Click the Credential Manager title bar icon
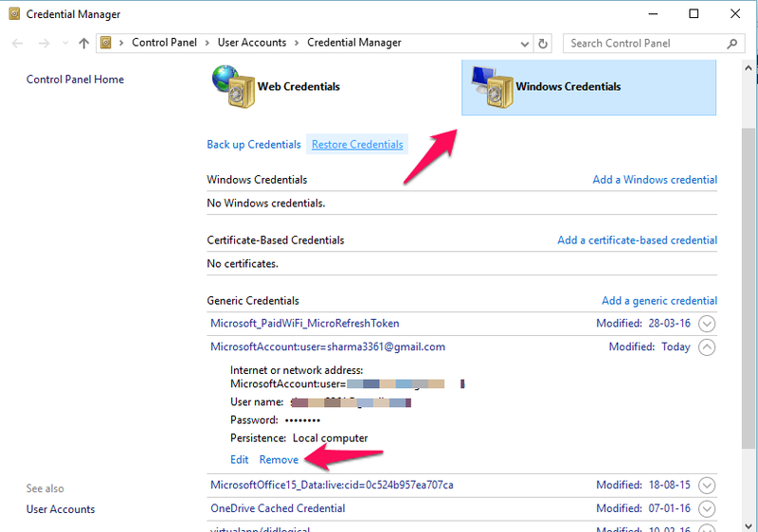The image size is (758, 532). pyautogui.click(x=14, y=14)
